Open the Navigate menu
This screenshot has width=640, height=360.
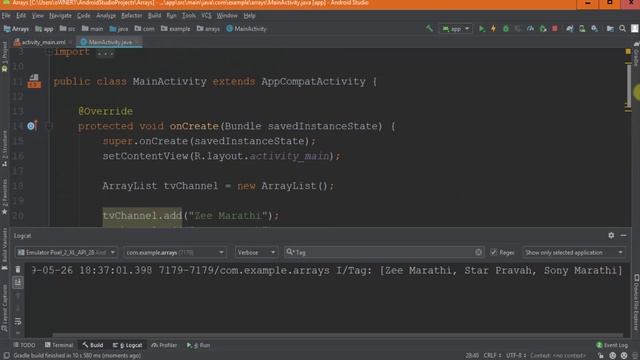pyautogui.click(x=60, y=16)
